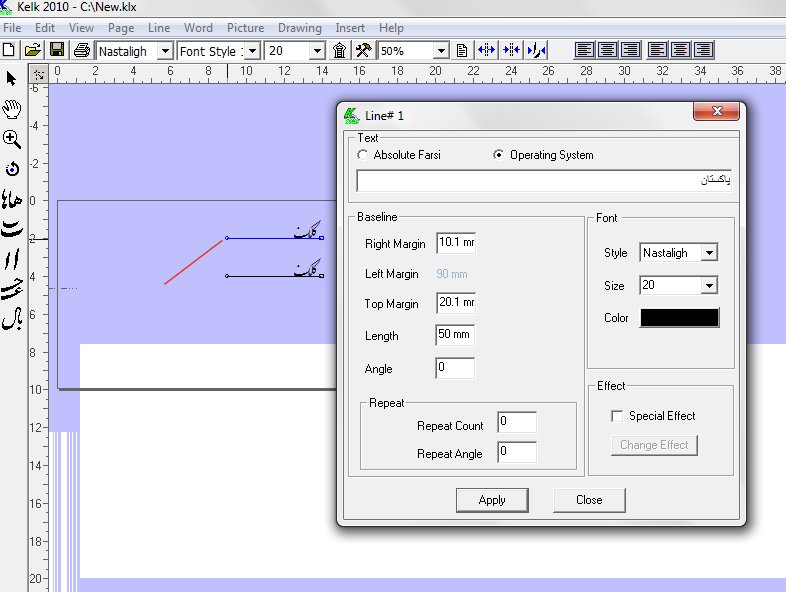Click the Close button in dialog

click(589, 500)
